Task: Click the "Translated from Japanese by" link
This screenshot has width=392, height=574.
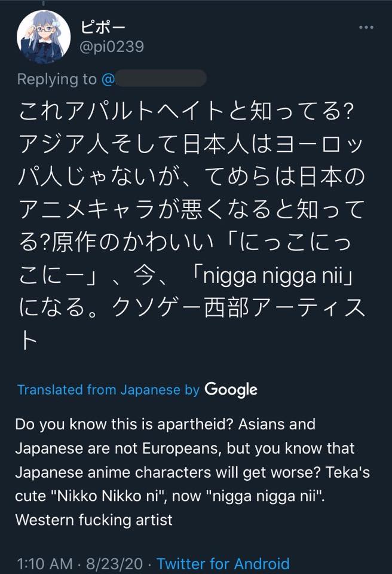Action: (108, 389)
